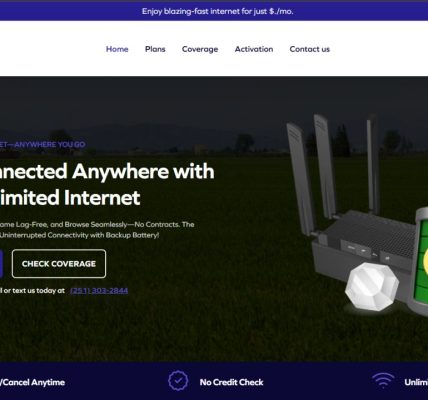Image resolution: width=428 pixels, height=400 pixels.
Task: Click the Wi-Fi signal icon in bottom bar
Action: [383, 380]
